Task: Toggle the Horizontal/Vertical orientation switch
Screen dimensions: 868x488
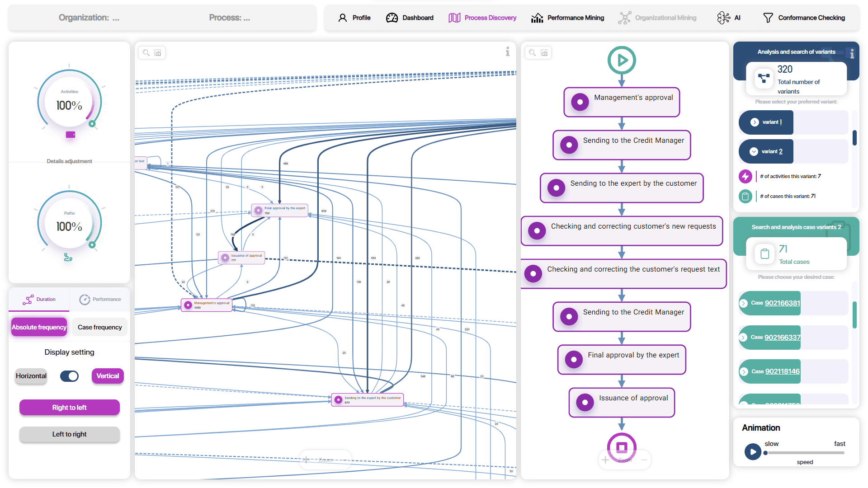Action: pyautogui.click(x=69, y=376)
